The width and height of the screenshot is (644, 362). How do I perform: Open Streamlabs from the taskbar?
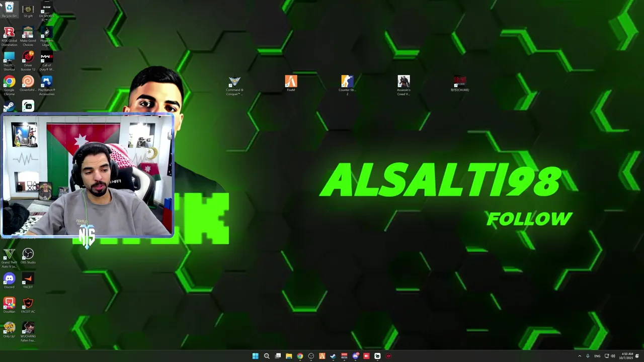coord(377,356)
